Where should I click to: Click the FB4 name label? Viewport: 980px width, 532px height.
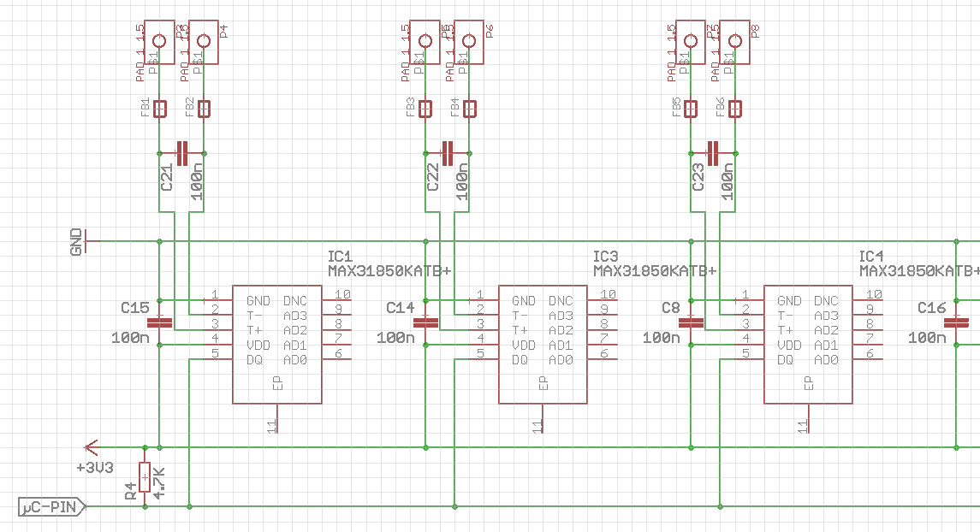tap(454, 108)
